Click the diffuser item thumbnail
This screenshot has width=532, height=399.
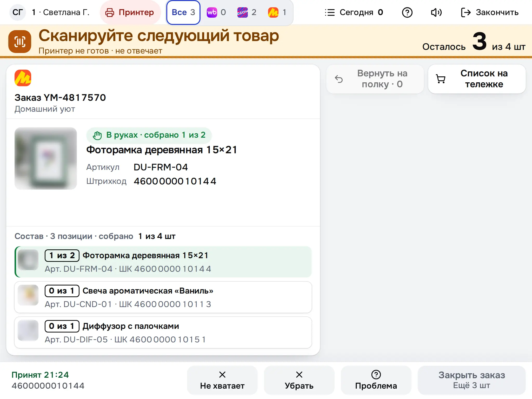[28, 330]
